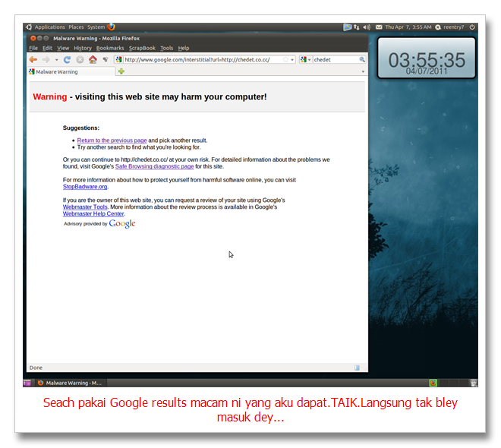Click the Ubuntu logo in the top panel
The height and width of the screenshot is (448, 501).
tap(29, 27)
